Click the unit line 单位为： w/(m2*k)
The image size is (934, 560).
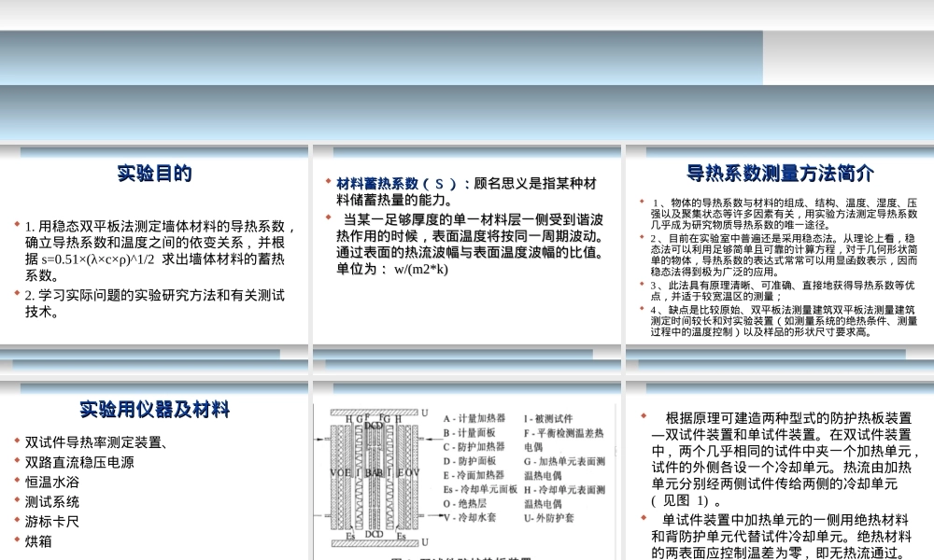(x=392, y=269)
